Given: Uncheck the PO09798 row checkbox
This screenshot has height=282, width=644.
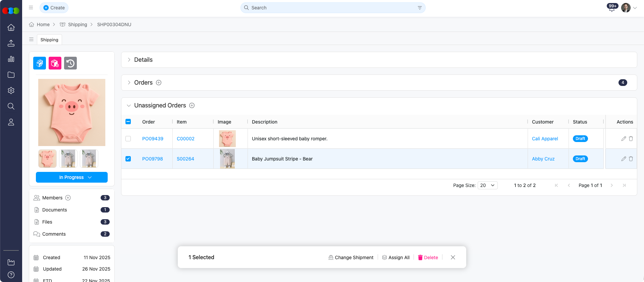Looking at the screenshot, I should click(x=128, y=159).
